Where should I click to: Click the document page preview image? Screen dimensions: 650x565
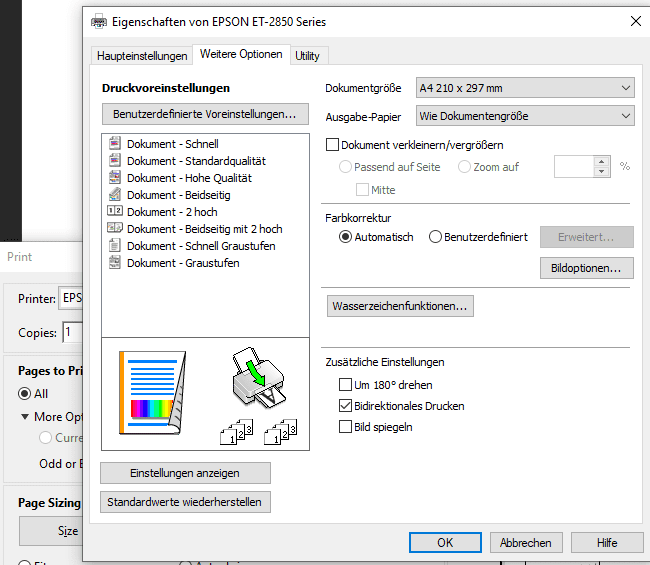pyautogui.click(x=152, y=393)
